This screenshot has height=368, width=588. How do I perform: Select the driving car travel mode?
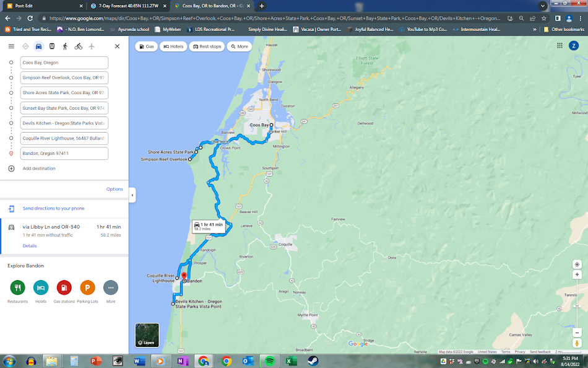pyautogui.click(x=38, y=46)
